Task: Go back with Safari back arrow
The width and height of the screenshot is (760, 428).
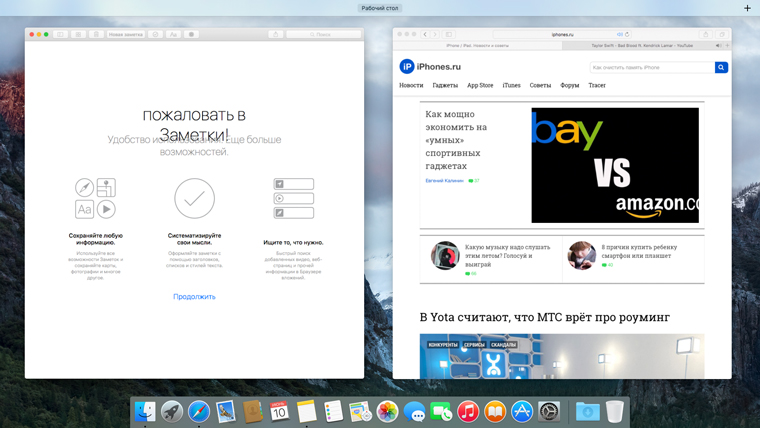Action: tap(425, 34)
